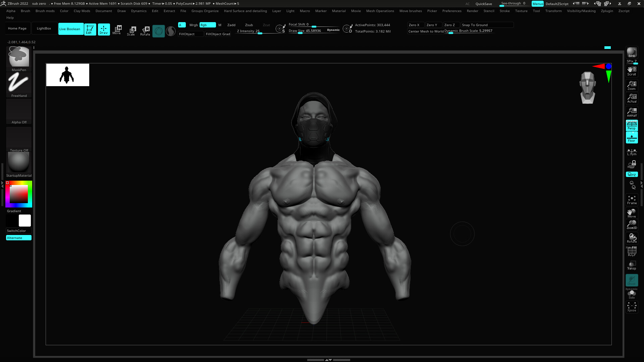Click the AAHalf view icon
Screen dimensions: 644x362
(632, 112)
